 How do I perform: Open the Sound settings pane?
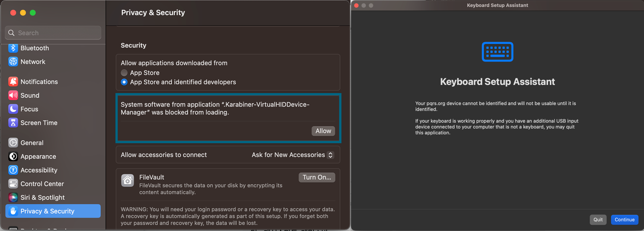53,95
